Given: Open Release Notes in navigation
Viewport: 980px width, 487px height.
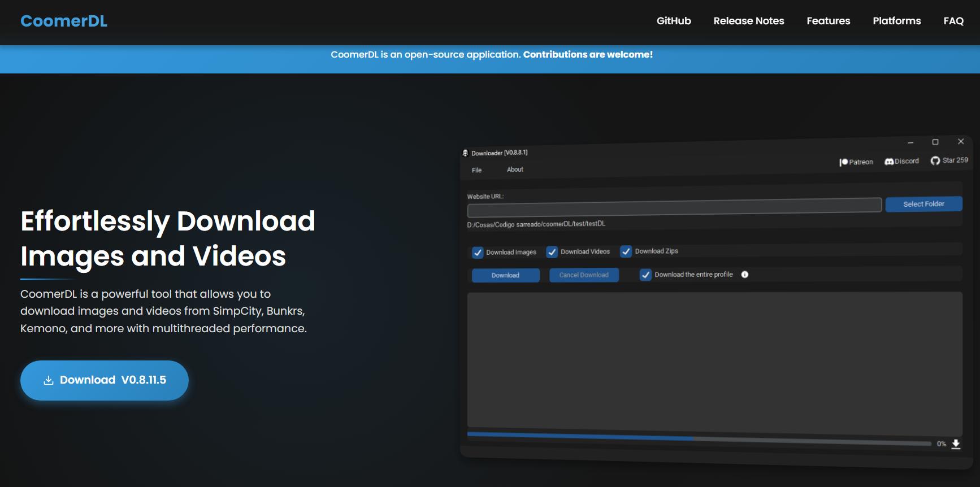Looking at the screenshot, I should 749,21.
